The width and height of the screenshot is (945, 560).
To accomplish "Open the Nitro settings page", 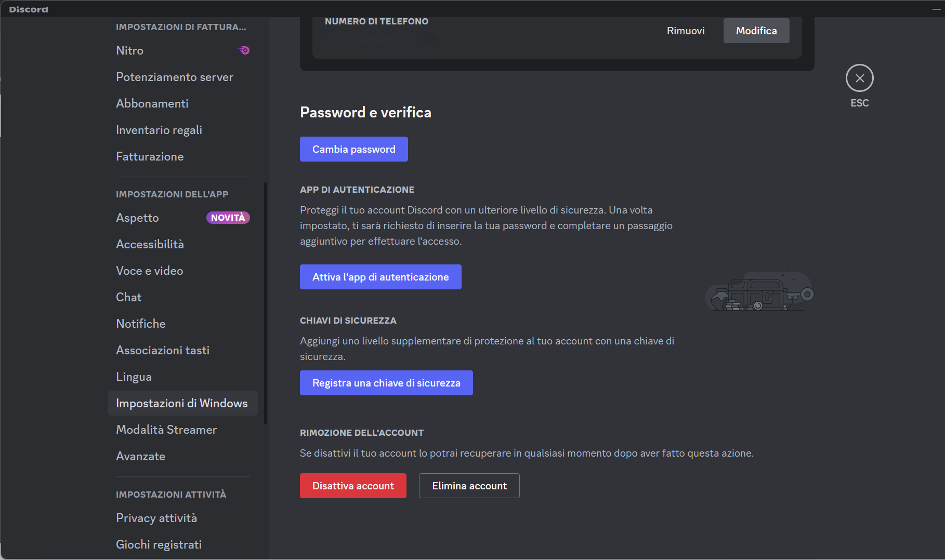I will [x=129, y=50].
